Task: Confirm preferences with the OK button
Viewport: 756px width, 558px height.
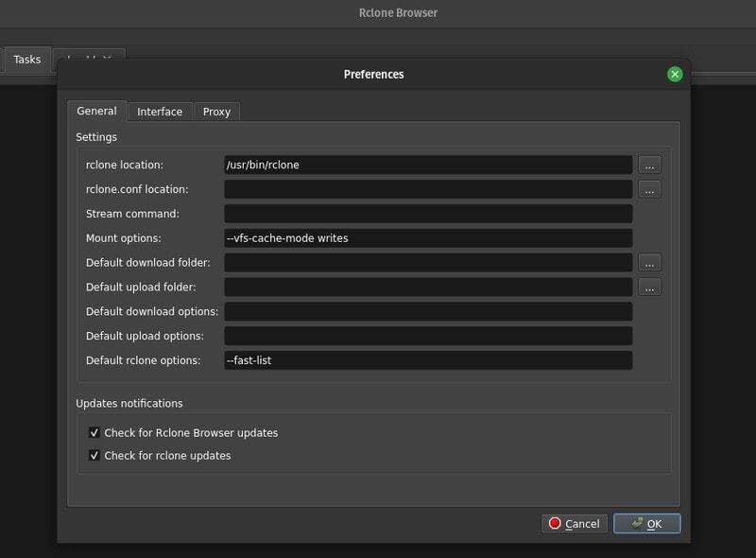Action: pyautogui.click(x=647, y=523)
